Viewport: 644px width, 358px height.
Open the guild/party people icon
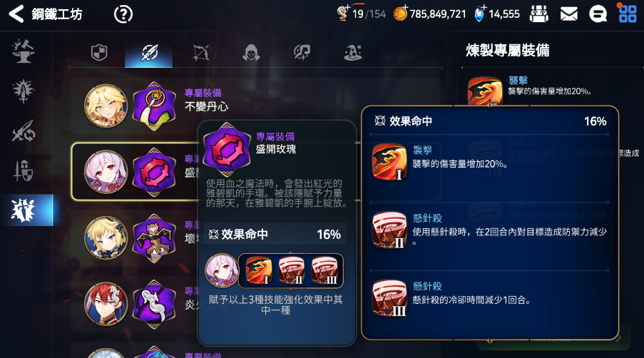539,14
